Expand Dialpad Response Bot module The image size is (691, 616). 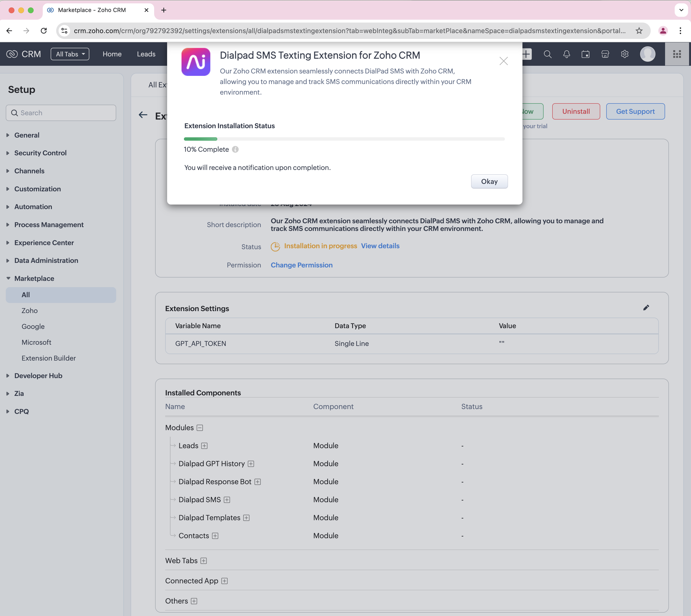(x=257, y=482)
